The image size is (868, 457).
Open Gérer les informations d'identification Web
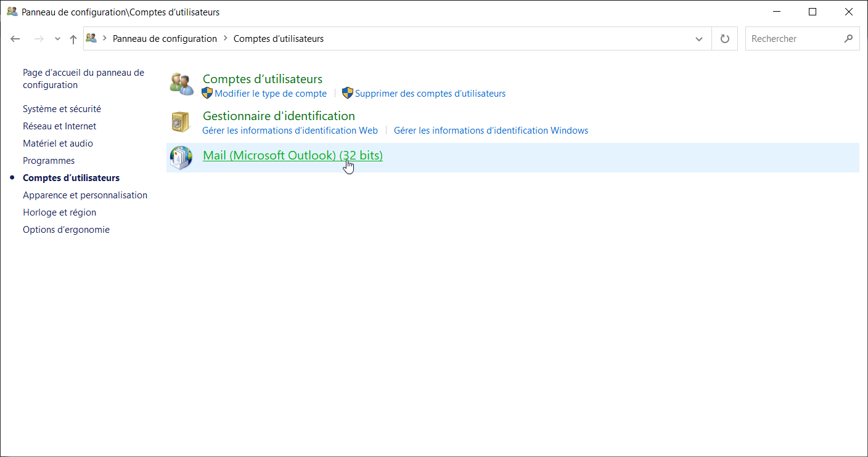click(x=290, y=131)
